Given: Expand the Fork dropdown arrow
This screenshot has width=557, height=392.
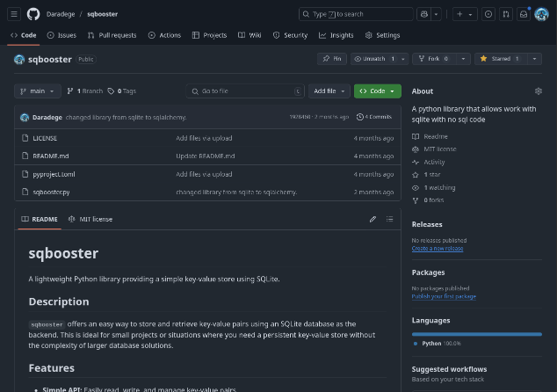Looking at the screenshot, I should tap(463, 59).
